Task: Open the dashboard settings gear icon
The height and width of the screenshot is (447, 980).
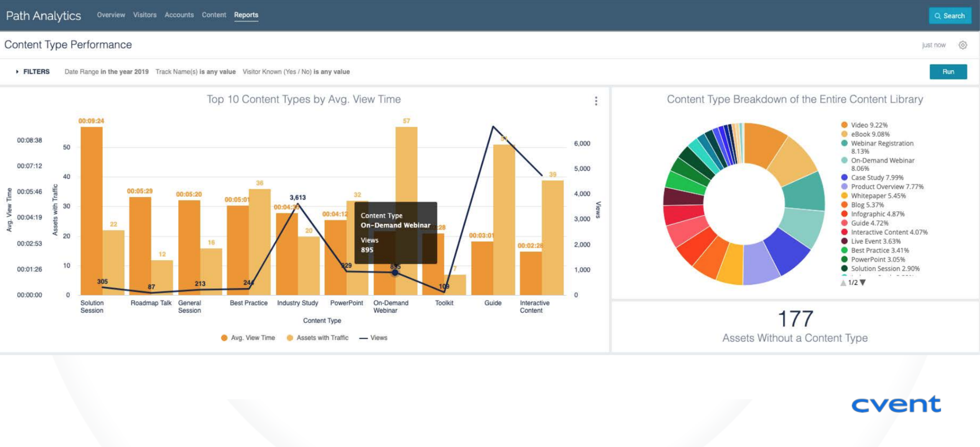Action: click(963, 45)
